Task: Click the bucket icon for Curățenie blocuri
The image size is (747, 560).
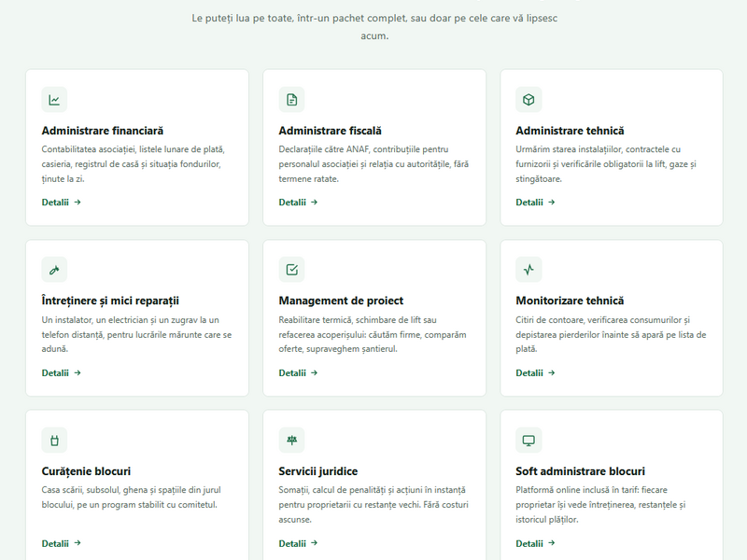Action: click(54, 440)
